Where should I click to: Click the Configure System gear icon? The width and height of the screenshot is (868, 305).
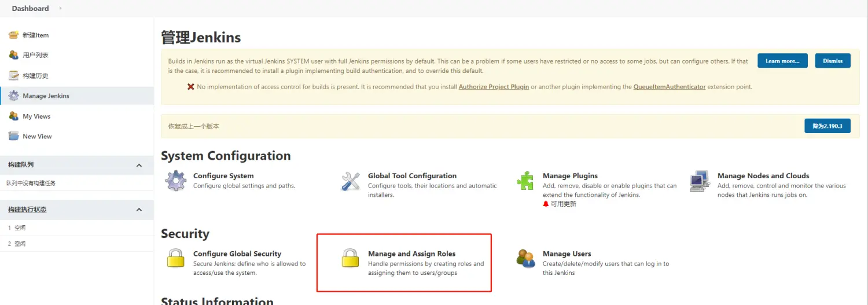click(x=176, y=181)
